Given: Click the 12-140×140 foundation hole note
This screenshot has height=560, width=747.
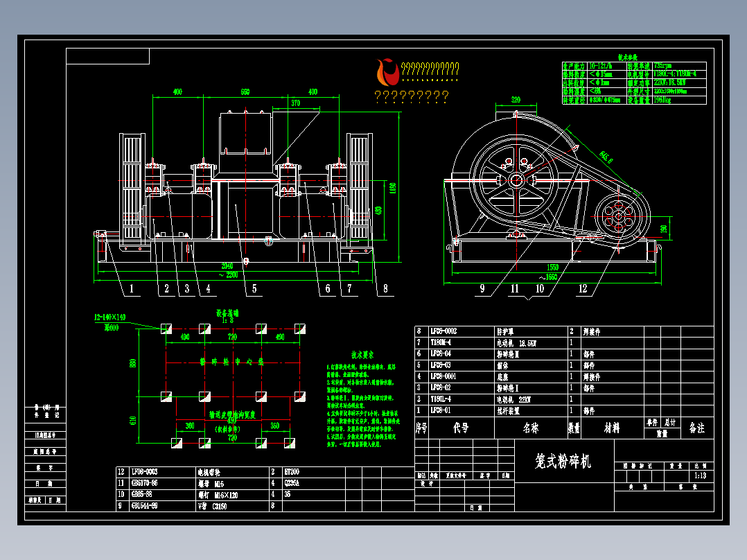Looking at the screenshot, I should coord(109,317).
